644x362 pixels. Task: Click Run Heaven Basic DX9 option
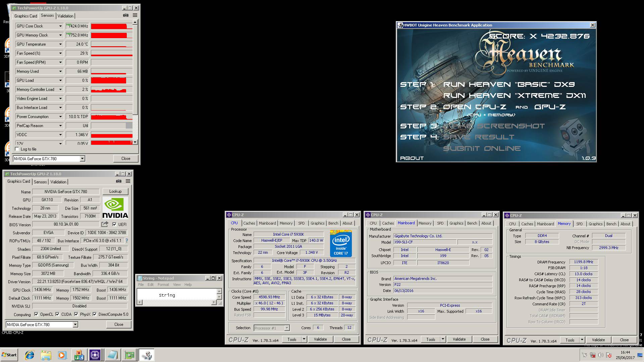pyautogui.click(x=509, y=84)
